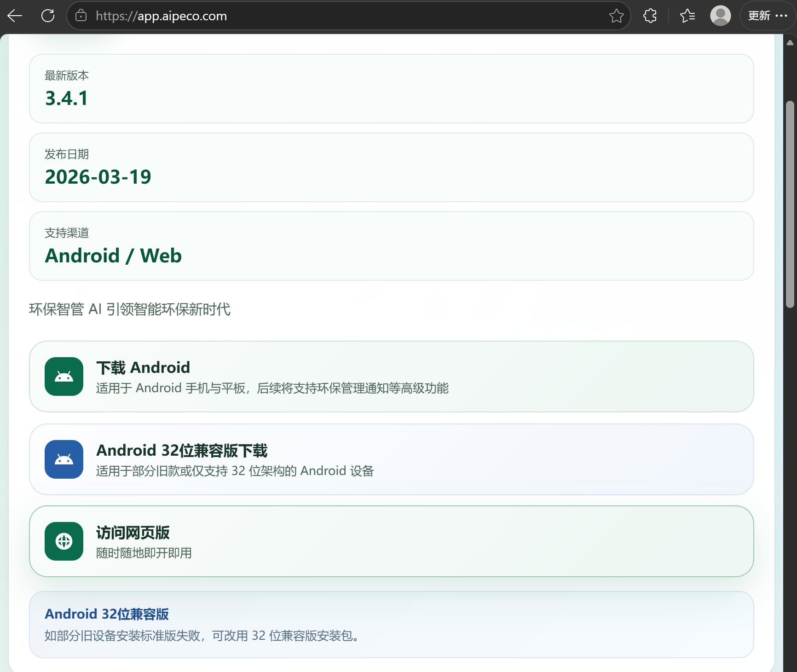This screenshot has width=797, height=672.
Task: Open the favorites list icon
Action: coord(687,16)
